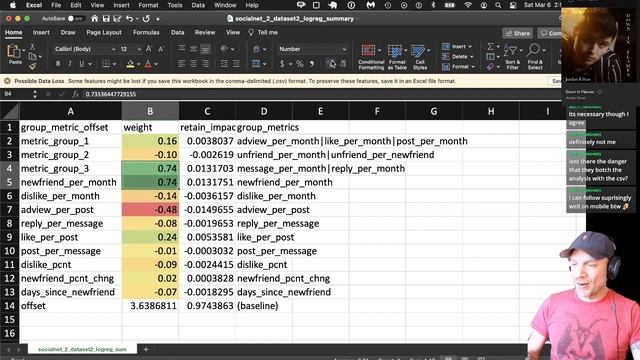Click the Spotlight search icon in menu bar
Viewport: 640px width, 360px height.
coord(498,5)
